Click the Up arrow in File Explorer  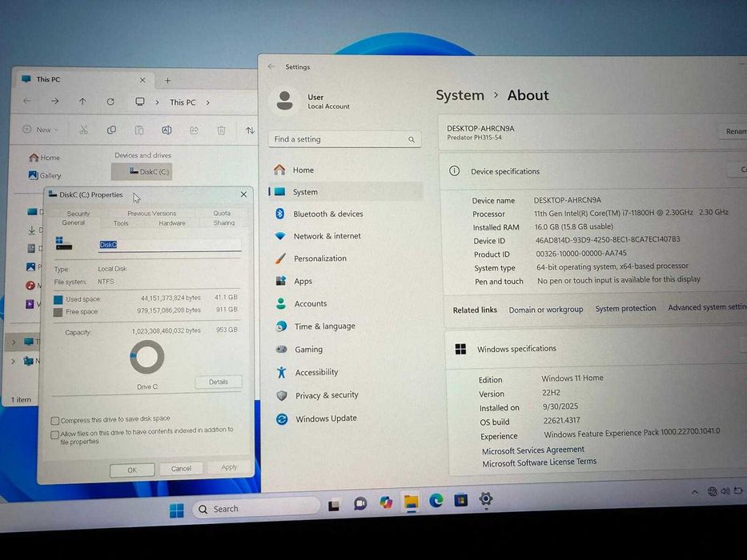82,102
